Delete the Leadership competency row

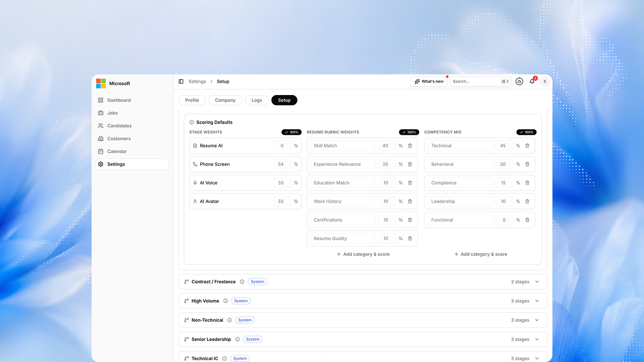[x=527, y=202]
